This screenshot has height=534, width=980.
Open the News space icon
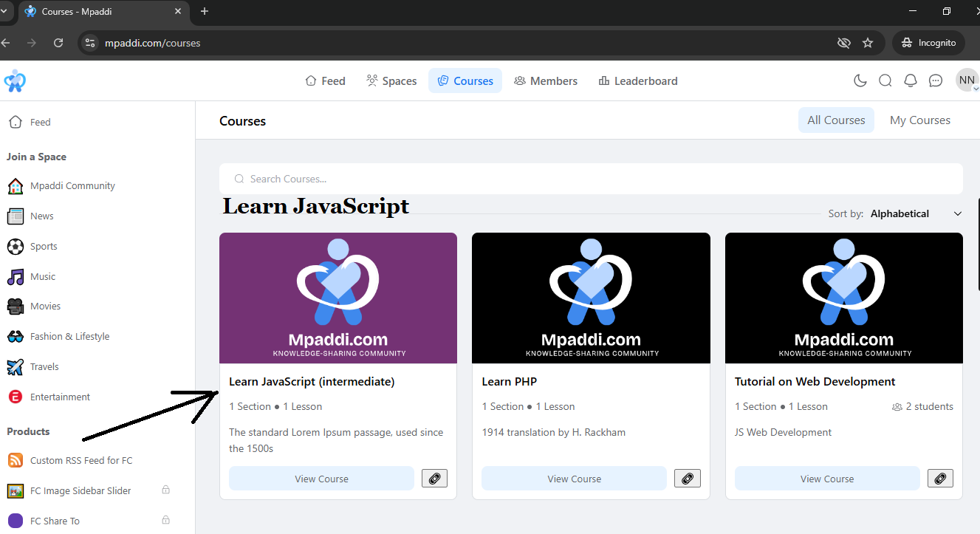(x=15, y=216)
